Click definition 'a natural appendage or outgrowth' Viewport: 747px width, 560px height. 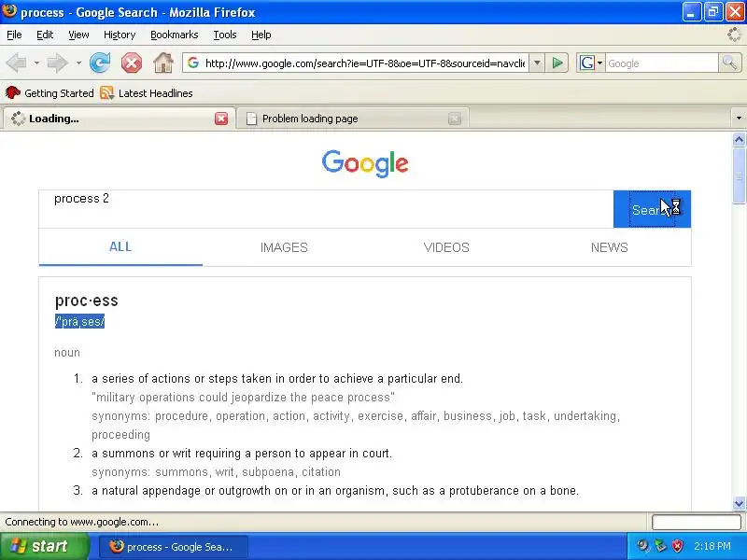click(335, 491)
